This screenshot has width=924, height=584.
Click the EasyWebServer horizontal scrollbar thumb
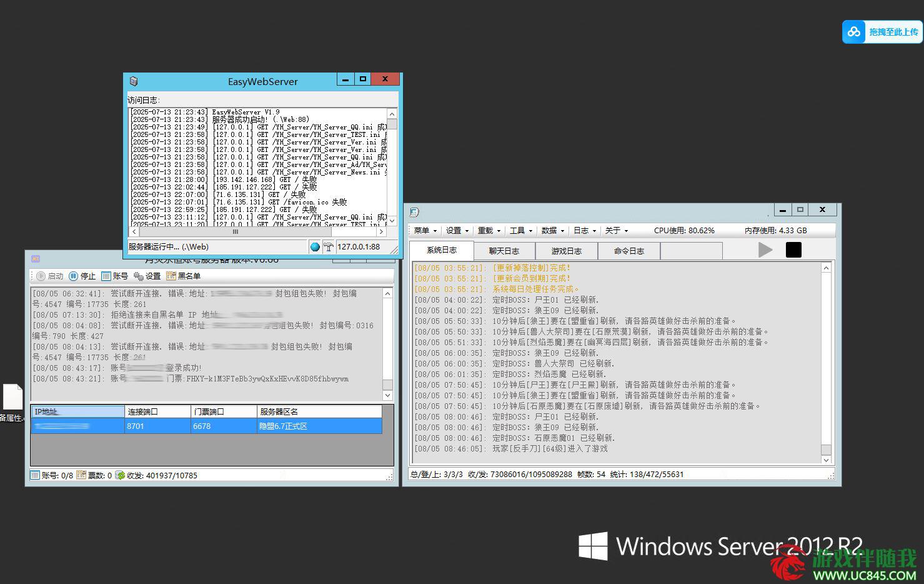[236, 231]
